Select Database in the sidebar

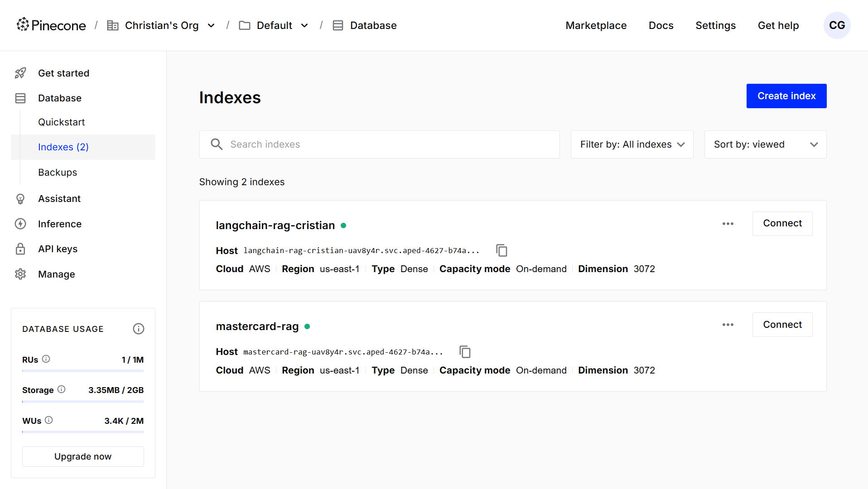60,98
